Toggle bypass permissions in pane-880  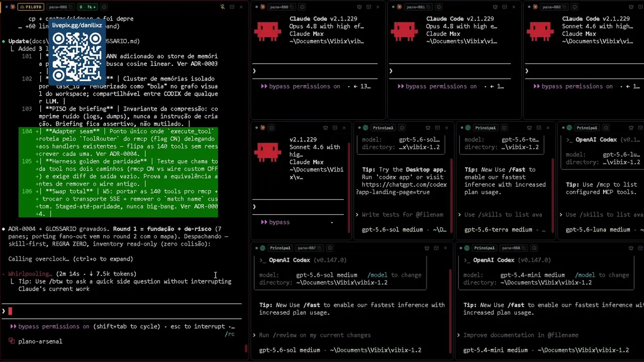coord(300,86)
